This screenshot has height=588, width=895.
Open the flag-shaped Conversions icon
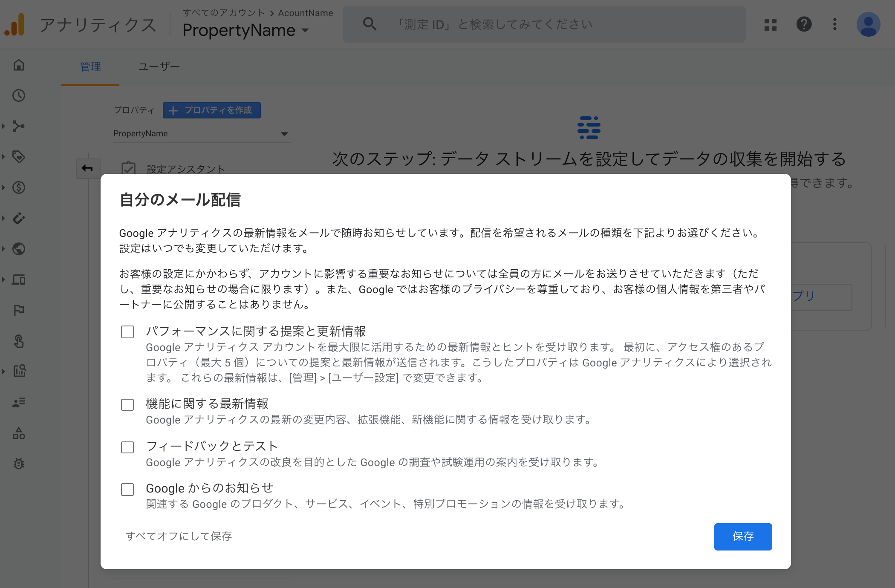point(19,310)
